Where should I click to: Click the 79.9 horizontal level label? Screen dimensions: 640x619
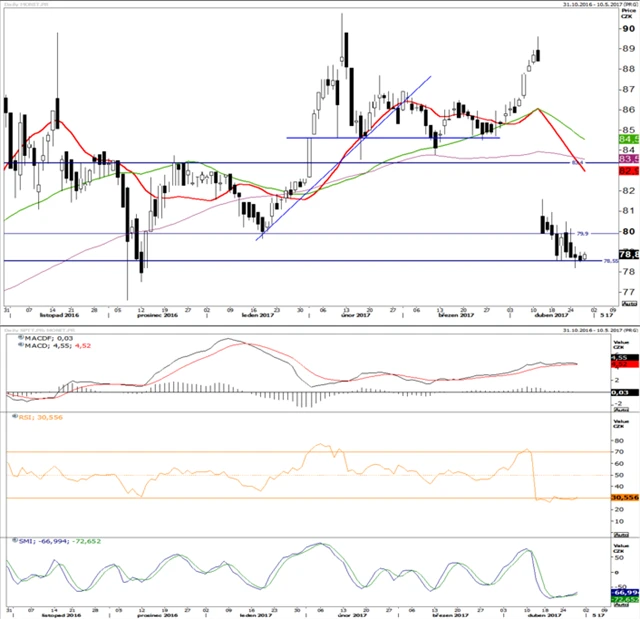[x=583, y=231]
